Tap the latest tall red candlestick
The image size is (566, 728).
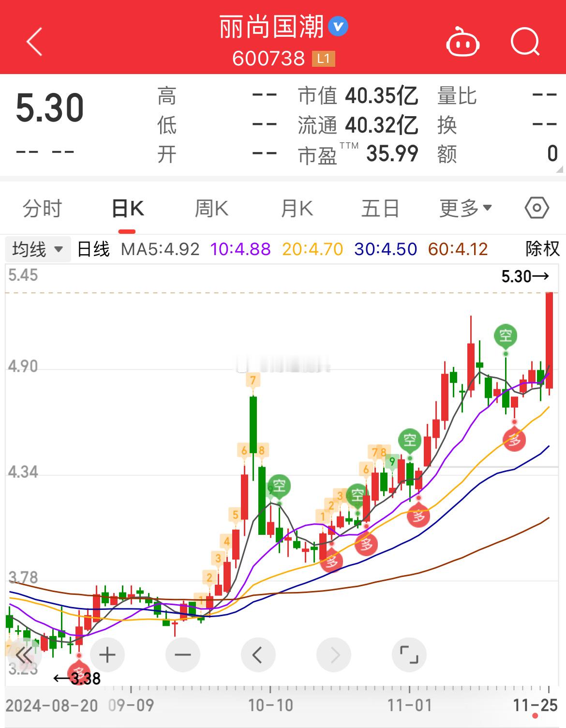pos(549,340)
